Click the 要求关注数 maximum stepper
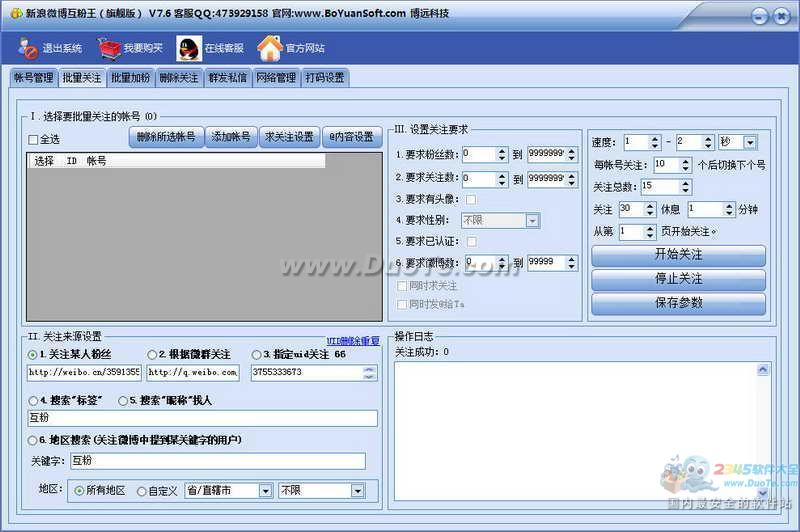This screenshot has width=800, height=532. tap(571, 179)
